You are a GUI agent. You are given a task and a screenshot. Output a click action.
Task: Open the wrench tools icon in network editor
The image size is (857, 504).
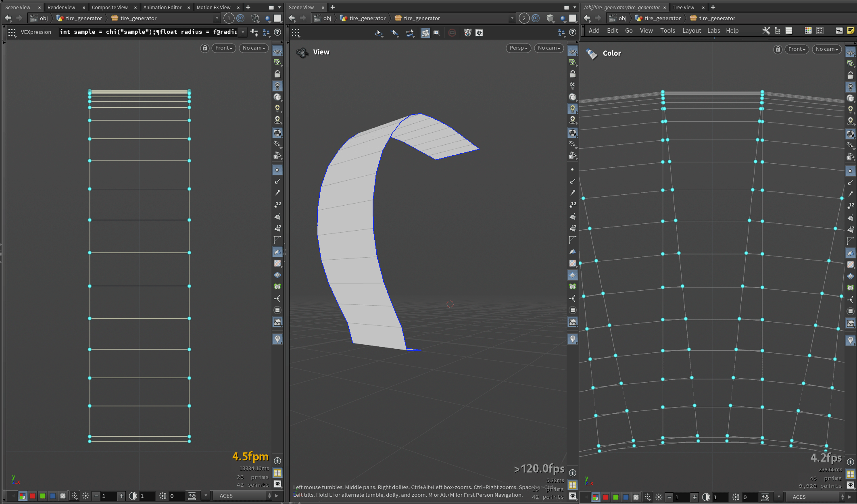(766, 31)
